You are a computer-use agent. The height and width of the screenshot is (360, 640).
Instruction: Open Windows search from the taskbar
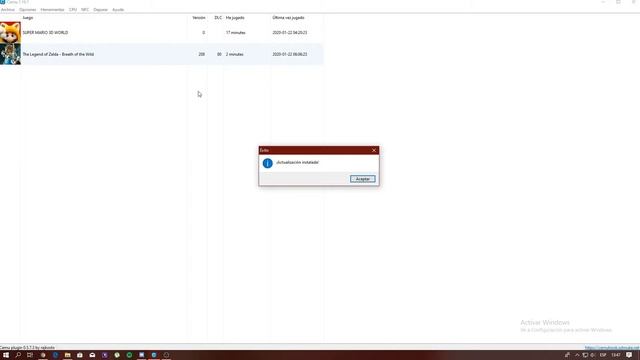[18, 355]
